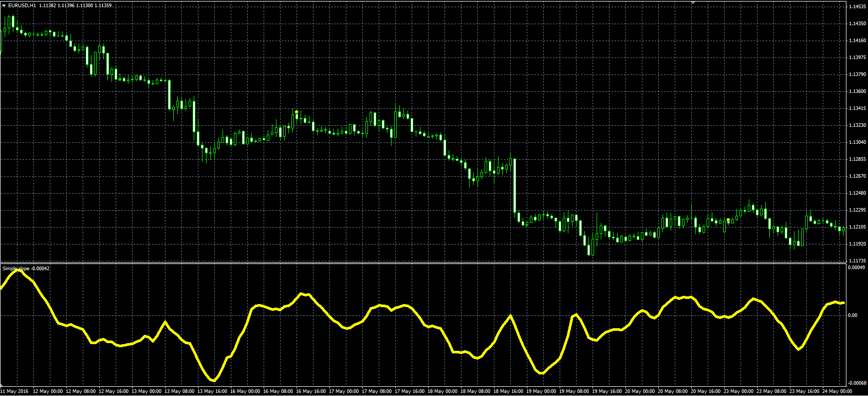The width and height of the screenshot is (868, 396).
Task: Click the '19 May 00:00' time axis label
Action: [x=541, y=391]
